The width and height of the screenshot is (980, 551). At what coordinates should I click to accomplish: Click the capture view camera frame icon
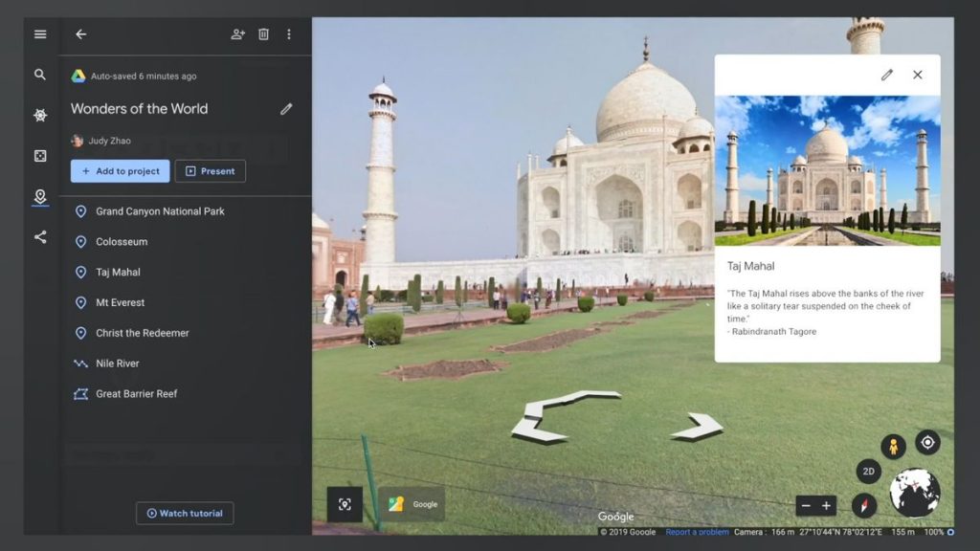coord(345,505)
